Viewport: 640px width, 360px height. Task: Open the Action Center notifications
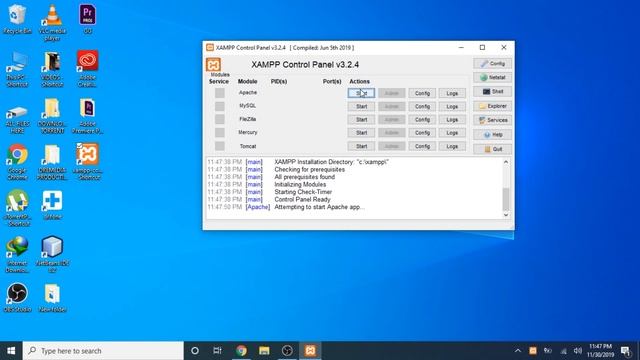[626, 351]
